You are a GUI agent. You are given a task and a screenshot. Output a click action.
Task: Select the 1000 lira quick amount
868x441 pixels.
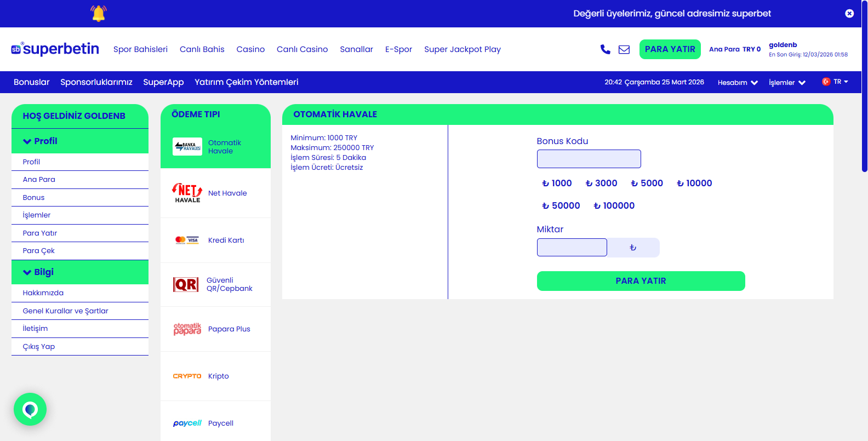557,183
